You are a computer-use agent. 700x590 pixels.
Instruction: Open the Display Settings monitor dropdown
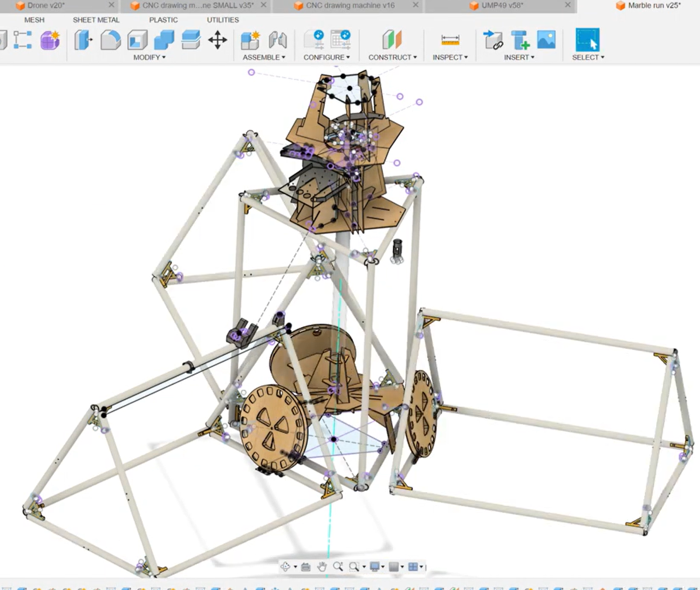pos(376,567)
